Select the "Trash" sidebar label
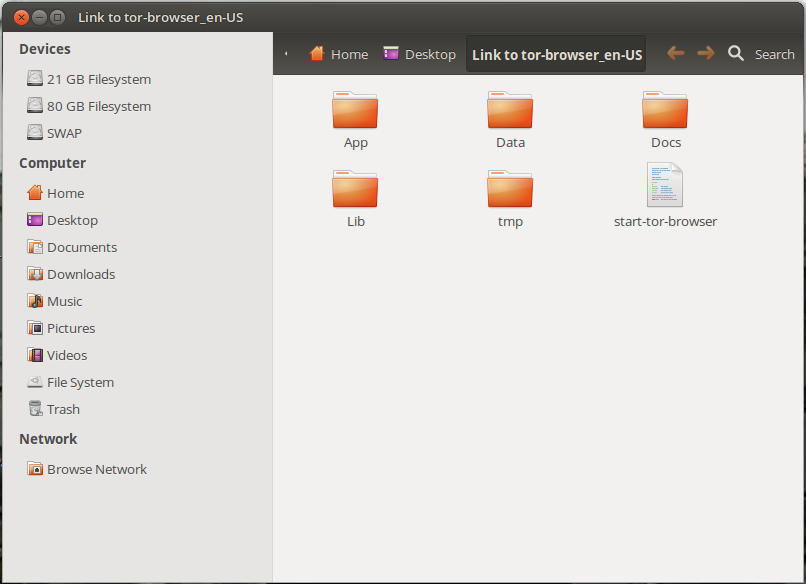Screen dimensions: 806x584 64,409
